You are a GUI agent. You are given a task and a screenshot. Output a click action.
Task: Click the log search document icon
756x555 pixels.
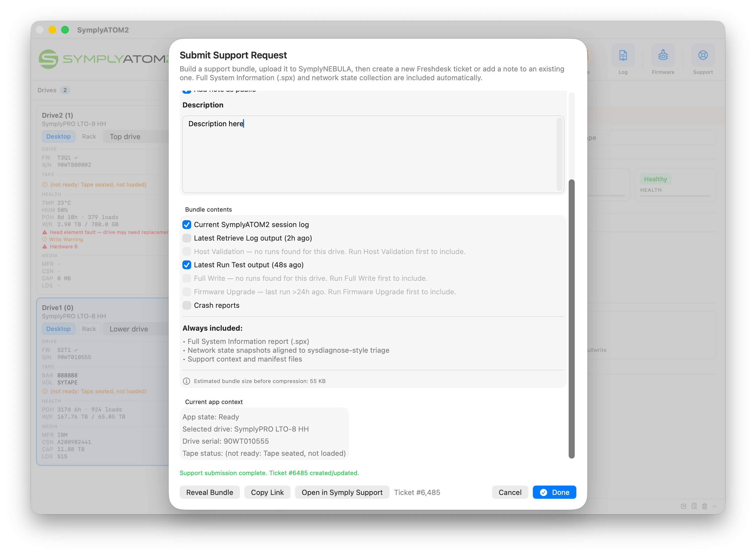694,506
